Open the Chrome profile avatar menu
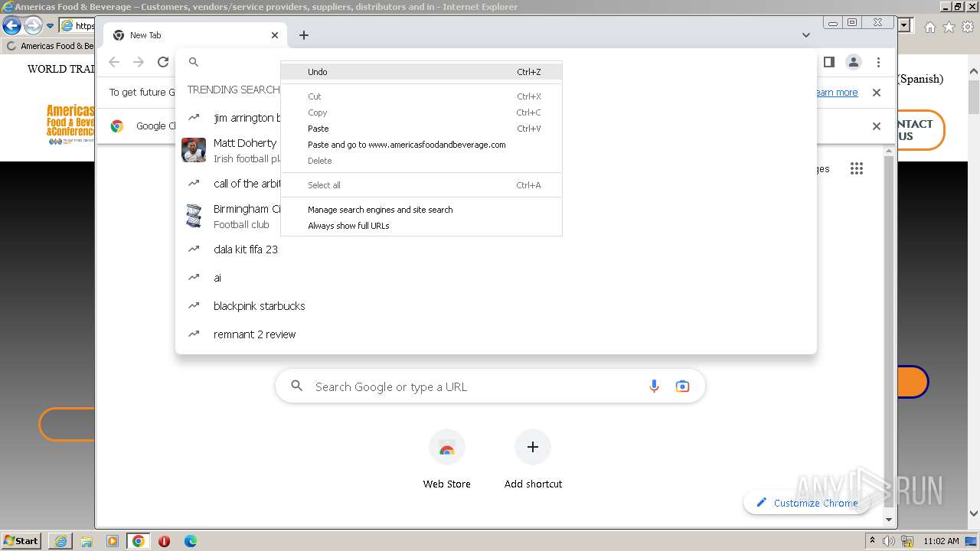 [x=853, y=62]
